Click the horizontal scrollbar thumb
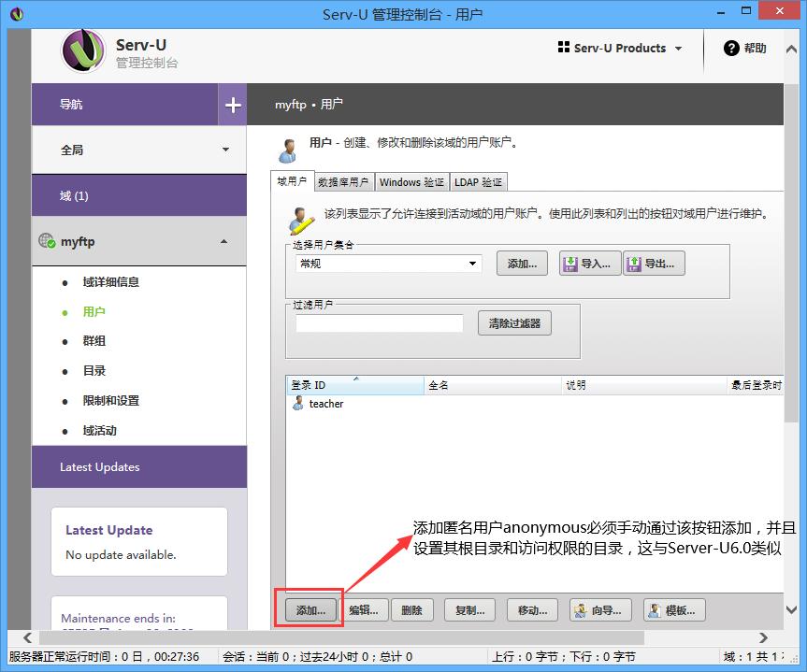807x672 pixels. (x=342, y=638)
